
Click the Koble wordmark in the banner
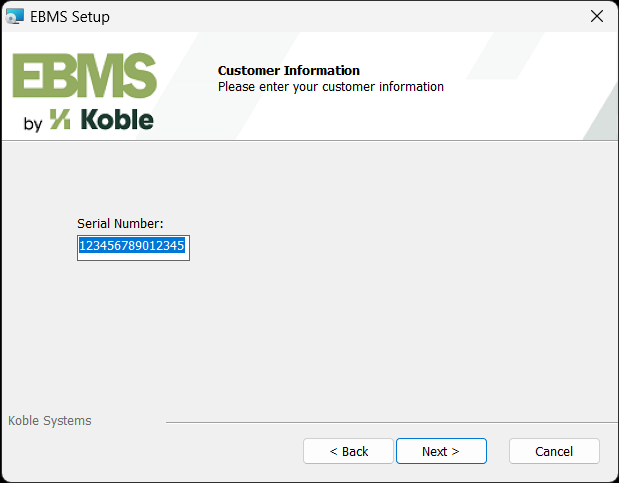point(116,120)
